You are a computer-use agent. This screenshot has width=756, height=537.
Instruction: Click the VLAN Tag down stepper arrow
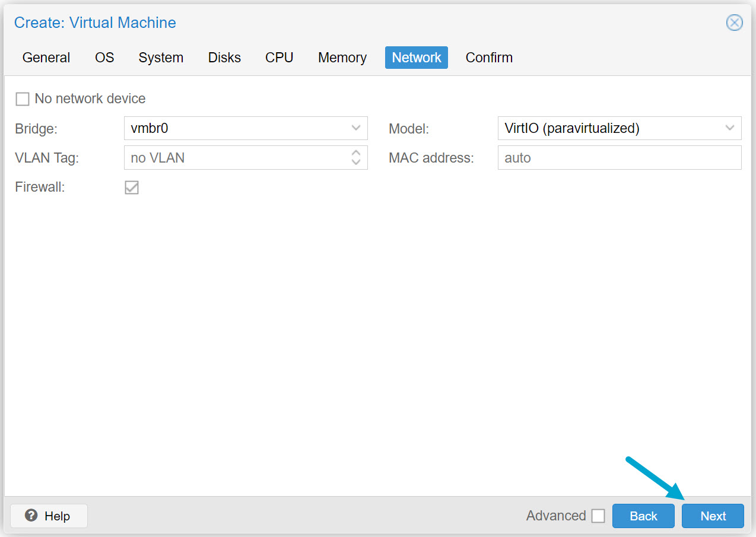[355, 161]
